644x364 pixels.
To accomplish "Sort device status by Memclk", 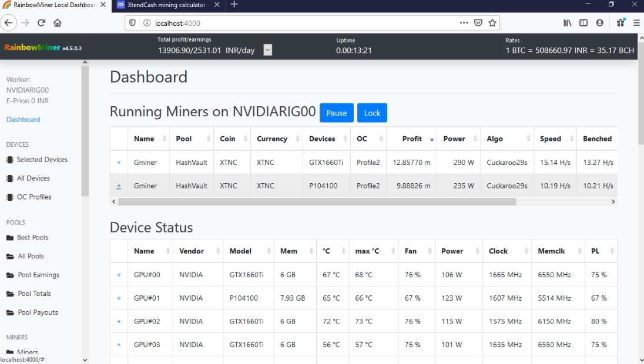I will 558,251.
